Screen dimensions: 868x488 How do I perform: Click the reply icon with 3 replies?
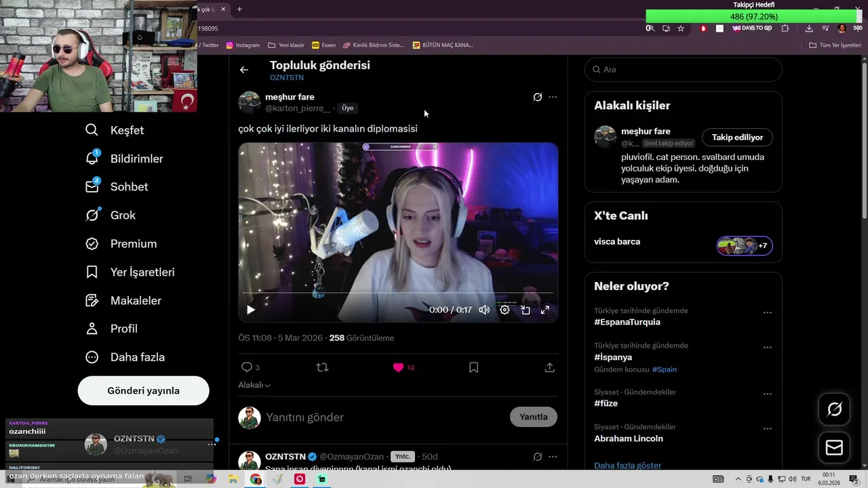[x=250, y=367]
